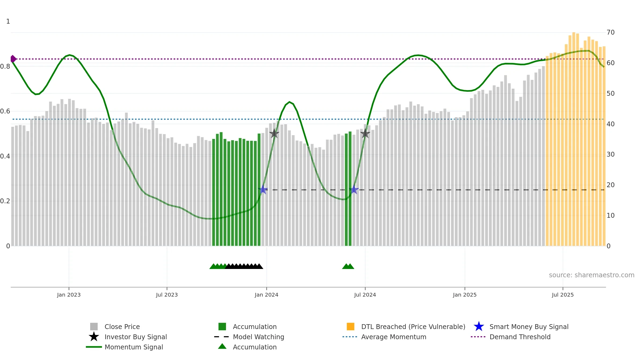Screen dimensions: 644x362
Task: Click the blue Smart Money Buy Signal legend star
Action: coord(479,327)
